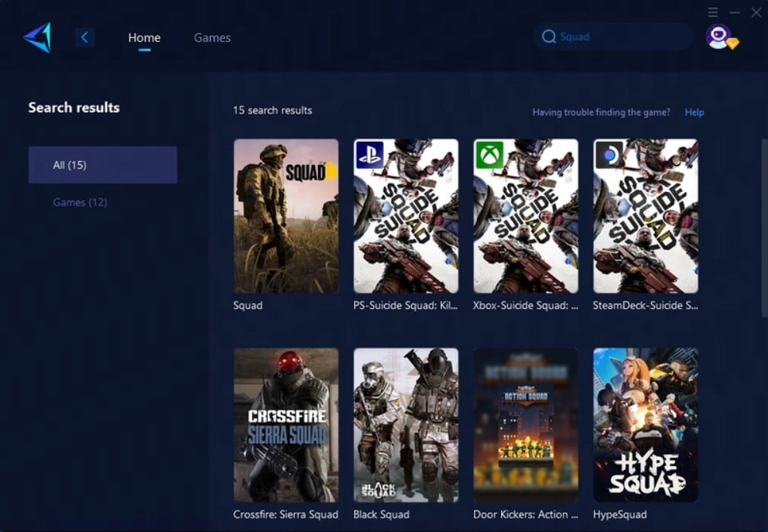Click the "Door Kickers: Action ..." title
This screenshot has width=768, height=532.
(526, 514)
